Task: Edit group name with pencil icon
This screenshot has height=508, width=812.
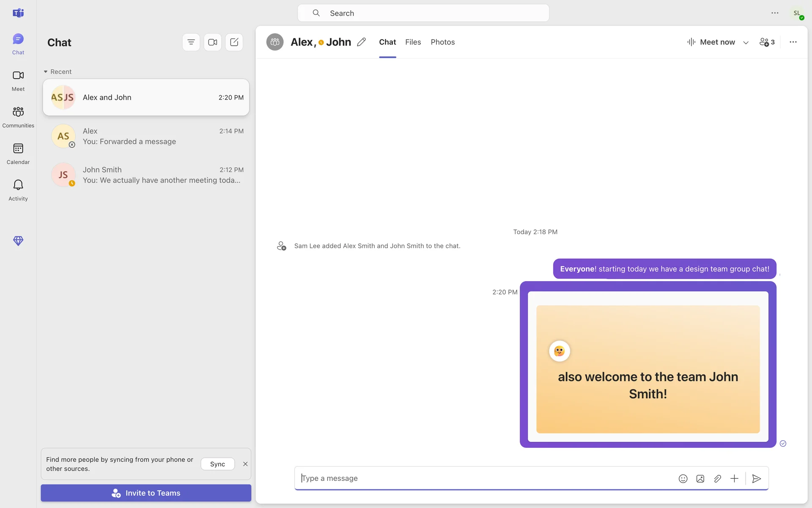Action: 361,42
